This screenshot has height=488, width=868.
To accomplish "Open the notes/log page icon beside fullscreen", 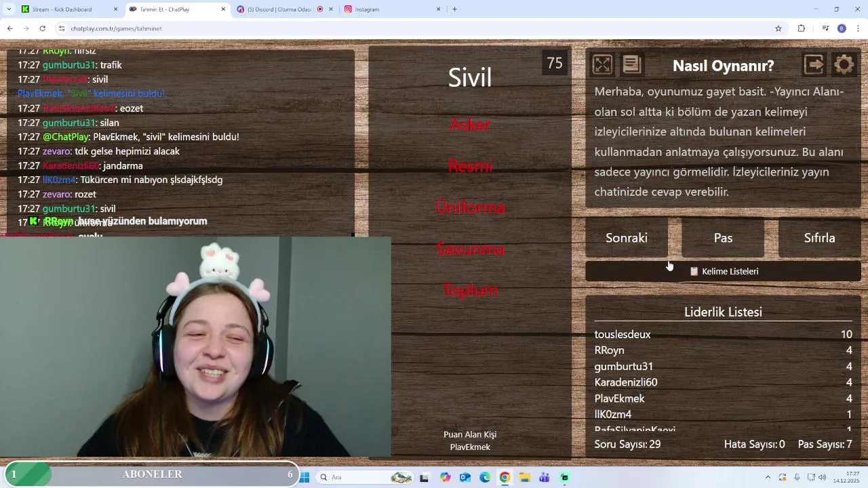I will pos(632,64).
